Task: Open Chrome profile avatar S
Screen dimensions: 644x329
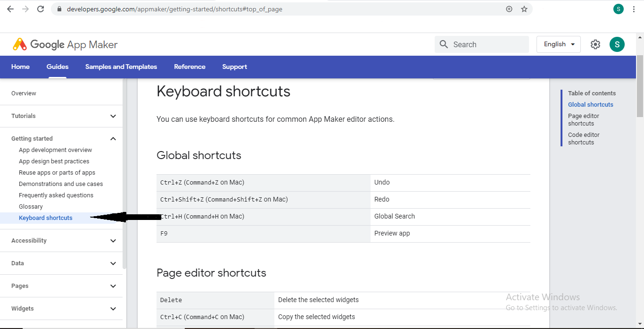Action: click(x=619, y=9)
